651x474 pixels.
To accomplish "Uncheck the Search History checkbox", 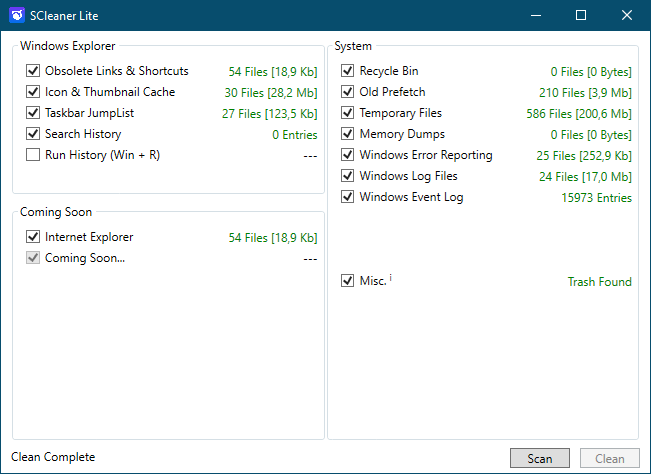I will [x=33, y=134].
